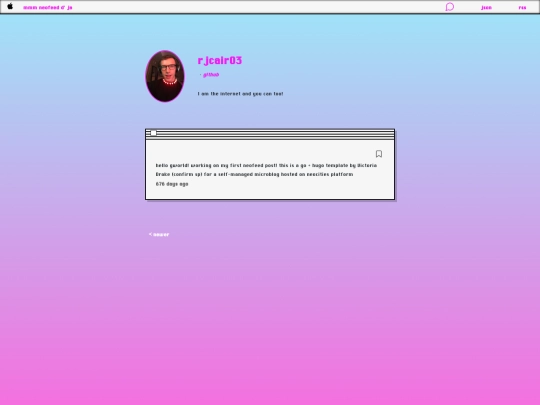540x405 pixels.
Task: Open the rjcalr03 profile heading
Action: (x=220, y=61)
